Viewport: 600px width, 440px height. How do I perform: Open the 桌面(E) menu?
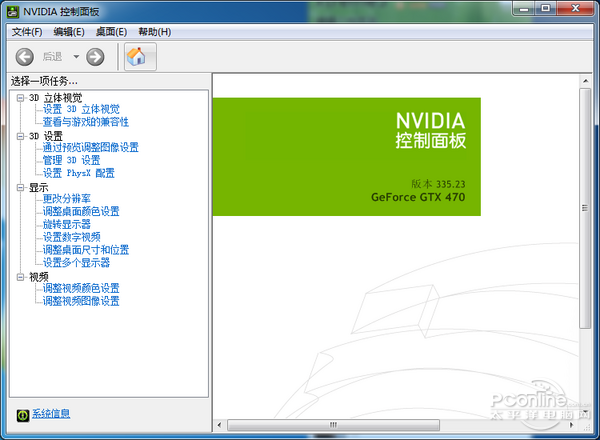(111, 32)
